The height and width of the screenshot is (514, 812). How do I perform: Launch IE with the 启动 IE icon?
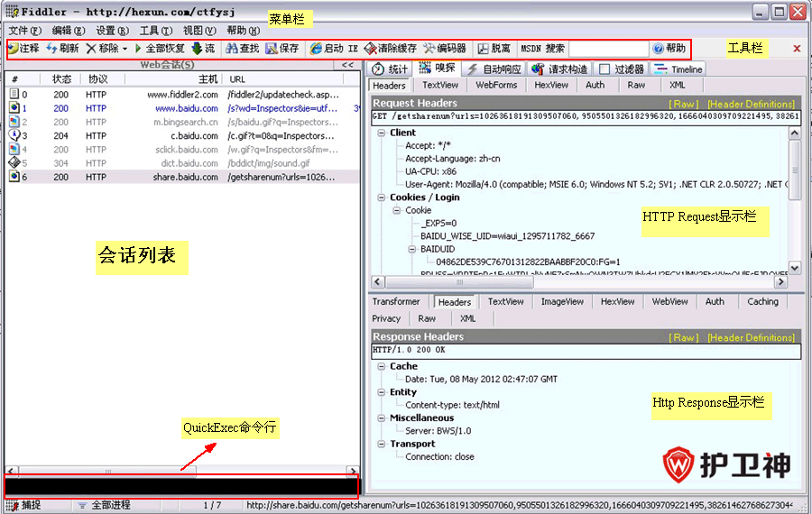point(316,48)
